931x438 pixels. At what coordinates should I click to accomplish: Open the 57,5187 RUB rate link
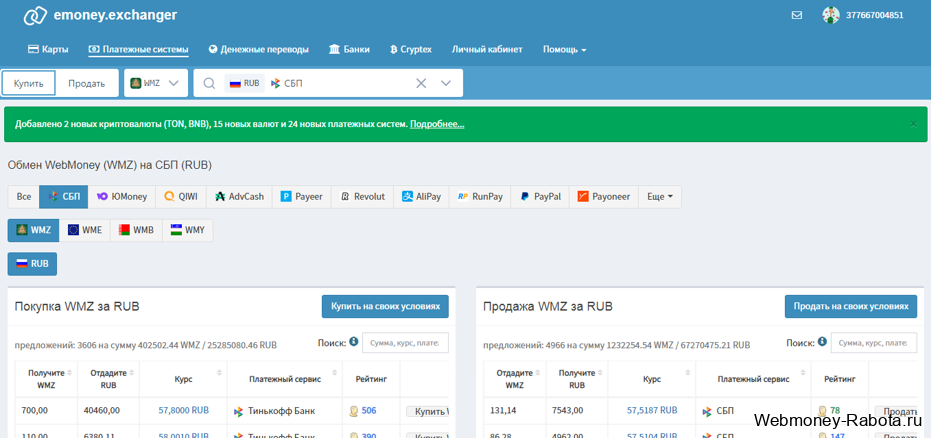point(652,411)
